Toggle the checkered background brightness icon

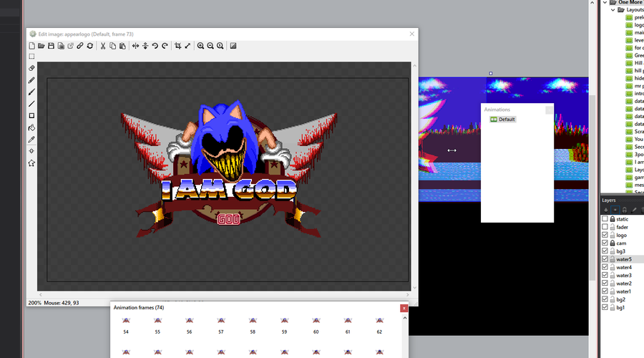(233, 46)
